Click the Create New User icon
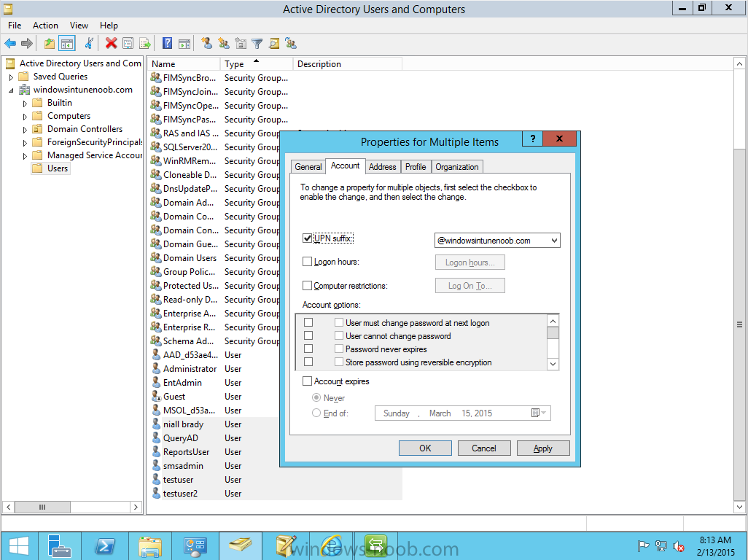Image resolution: width=748 pixels, height=560 pixels. coord(206,44)
